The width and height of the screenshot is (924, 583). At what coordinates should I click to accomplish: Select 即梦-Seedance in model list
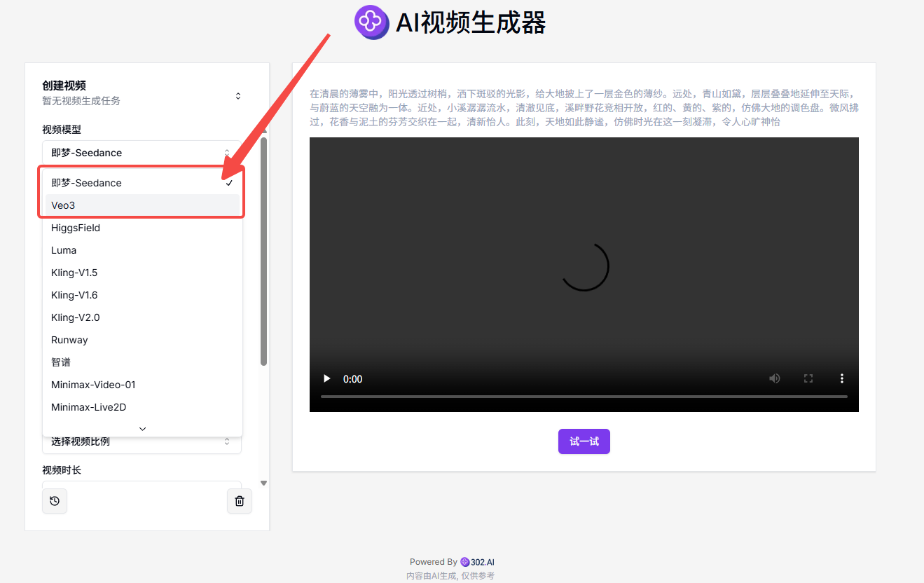pyautogui.click(x=143, y=183)
